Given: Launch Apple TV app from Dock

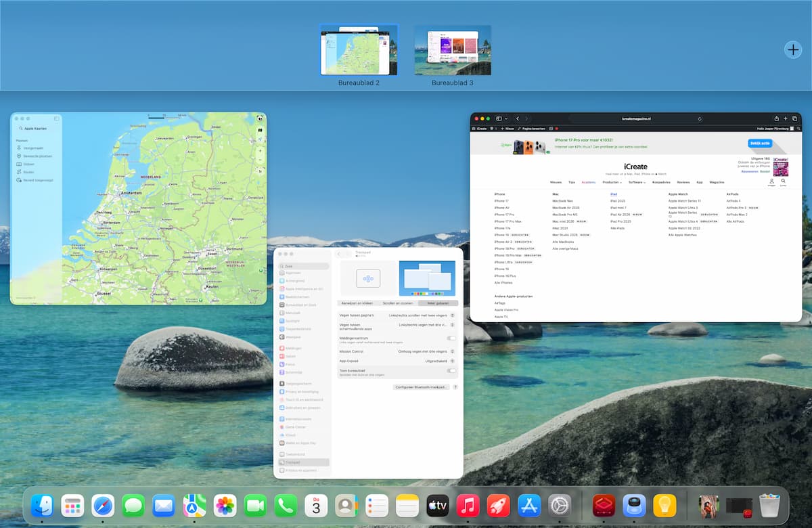Looking at the screenshot, I should (x=438, y=506).
